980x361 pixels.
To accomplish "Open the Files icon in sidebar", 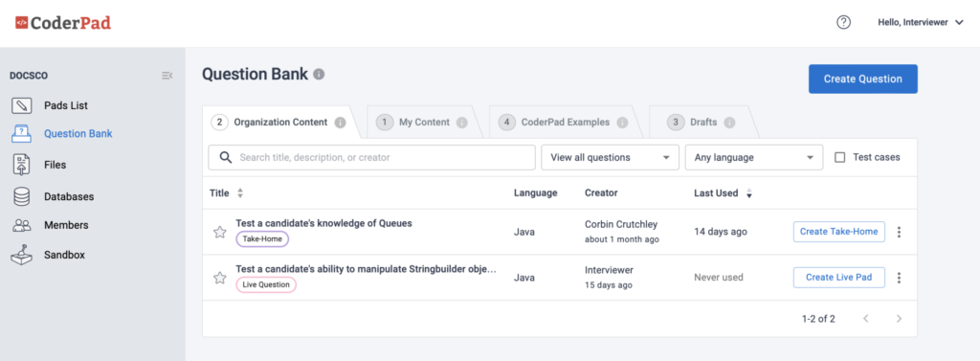I will tap(22, 165).
